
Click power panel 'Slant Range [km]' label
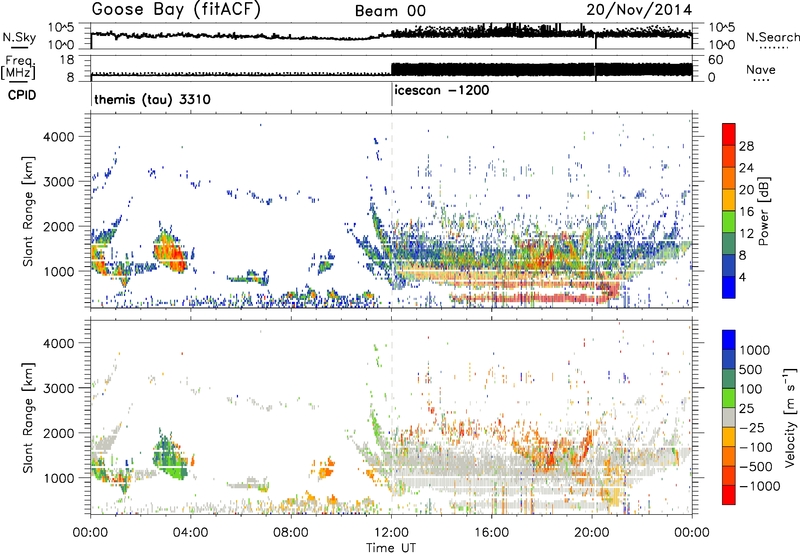tap(28, 211)
